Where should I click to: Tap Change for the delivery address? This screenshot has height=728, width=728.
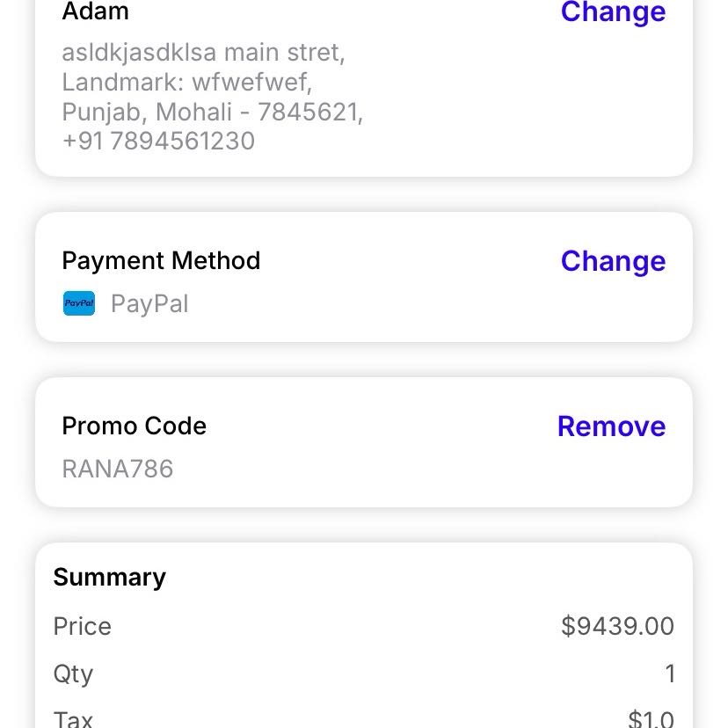tap(613, 12)
